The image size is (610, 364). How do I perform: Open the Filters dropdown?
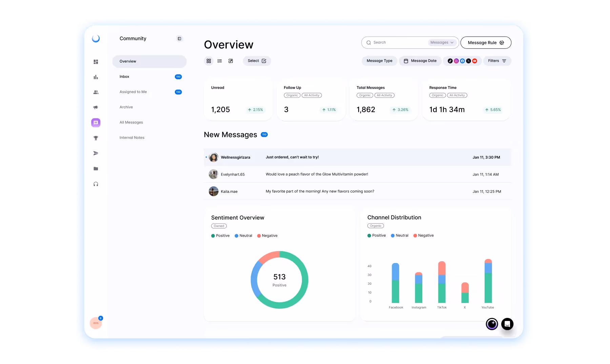(x=497, y=61)
